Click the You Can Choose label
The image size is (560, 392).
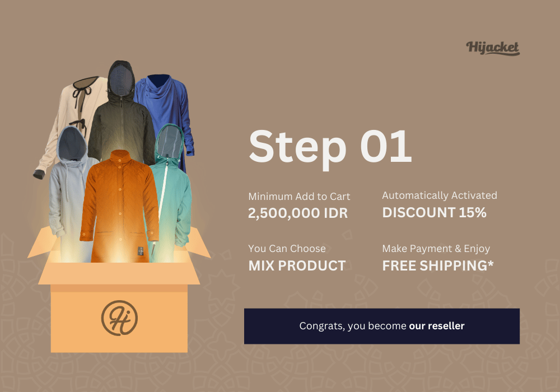[x=287, y=249]
